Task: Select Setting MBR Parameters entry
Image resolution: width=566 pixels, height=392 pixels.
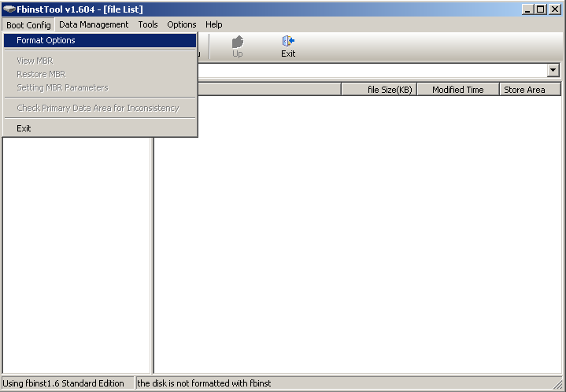Action: click(100, 87)
